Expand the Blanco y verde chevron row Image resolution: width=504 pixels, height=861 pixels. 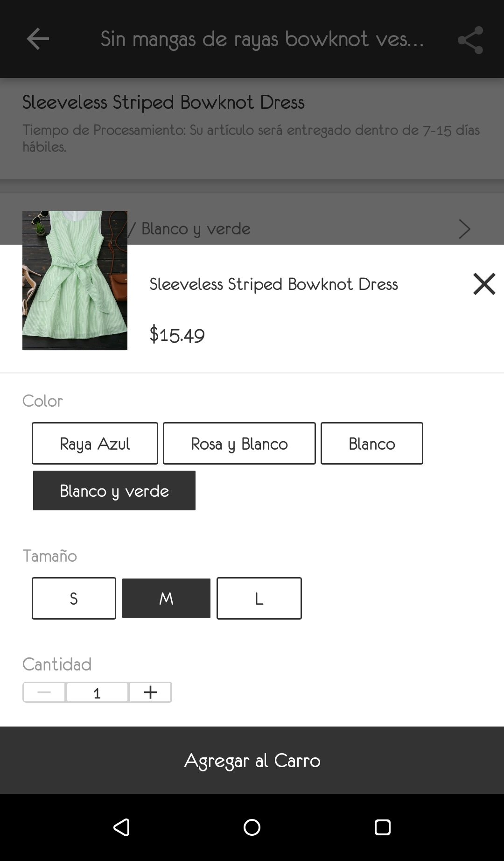[464, 229]
